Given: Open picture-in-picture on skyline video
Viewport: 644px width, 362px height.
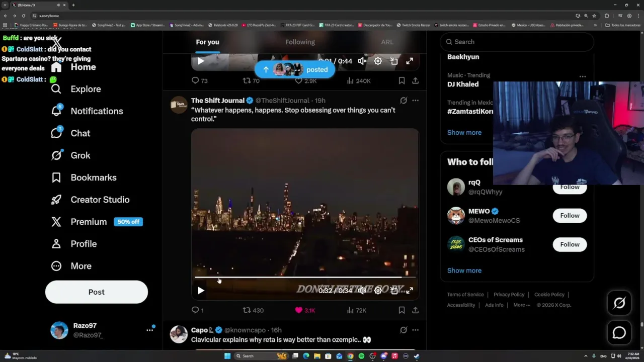Looking at the screenshot, I should (x=394, y=291).
